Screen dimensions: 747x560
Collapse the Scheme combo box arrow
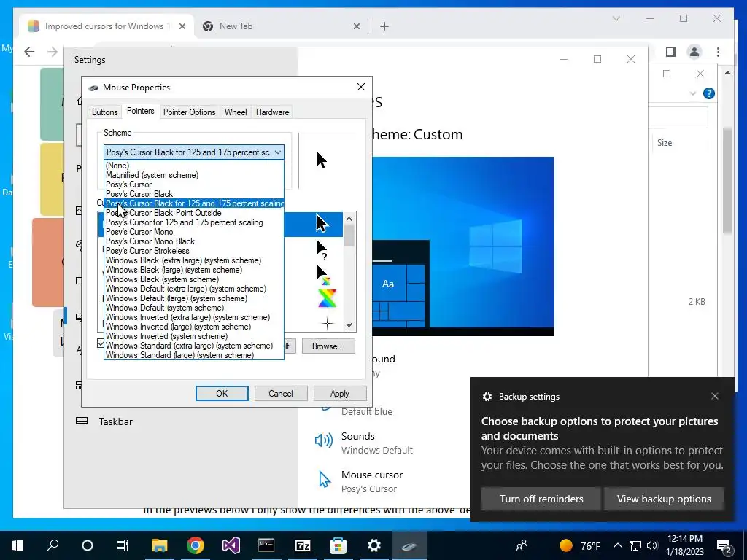278,152
